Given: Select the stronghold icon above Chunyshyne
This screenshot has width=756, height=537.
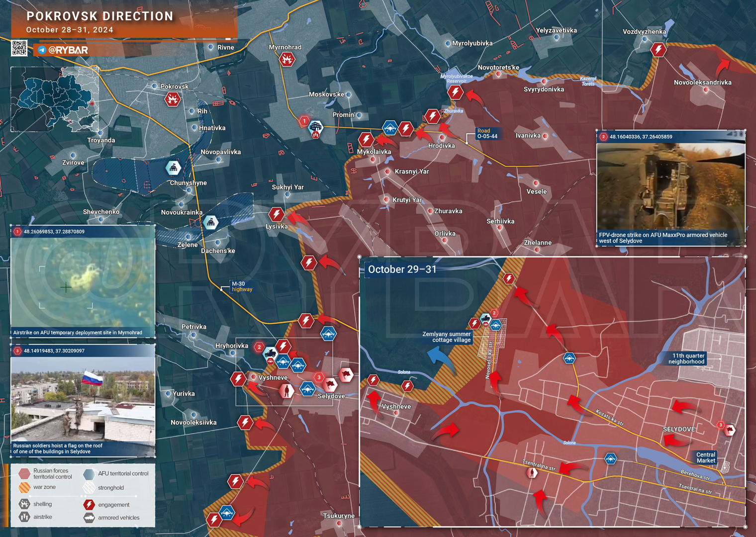Looking at the screenshot, I should click(x=173, y=168).
